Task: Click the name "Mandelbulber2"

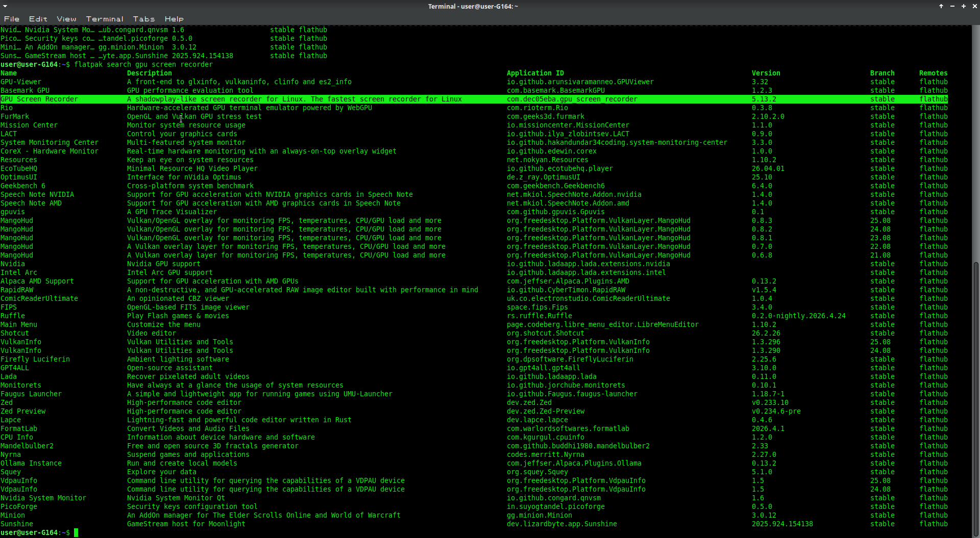Action: coord(27,446)
